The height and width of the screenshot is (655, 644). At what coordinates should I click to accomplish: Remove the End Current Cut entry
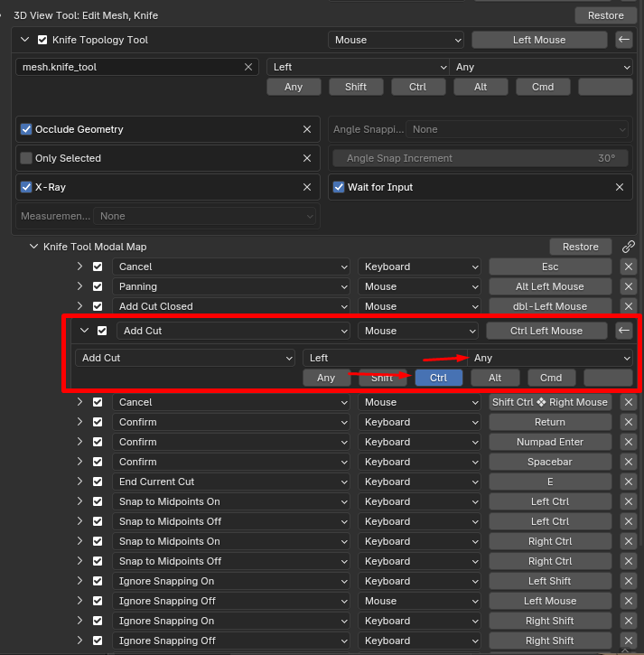[629, 482]
